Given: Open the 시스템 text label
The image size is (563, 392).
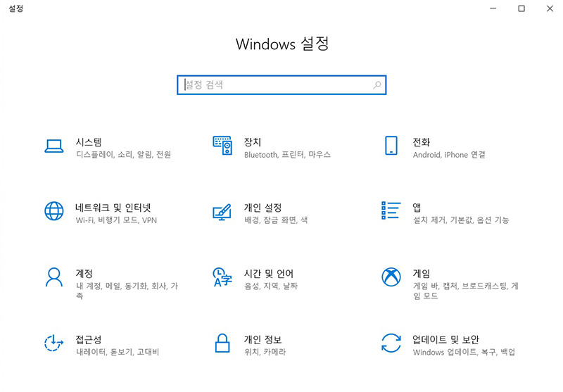Looking at the screenshot, I should click(x=89, y=142).
